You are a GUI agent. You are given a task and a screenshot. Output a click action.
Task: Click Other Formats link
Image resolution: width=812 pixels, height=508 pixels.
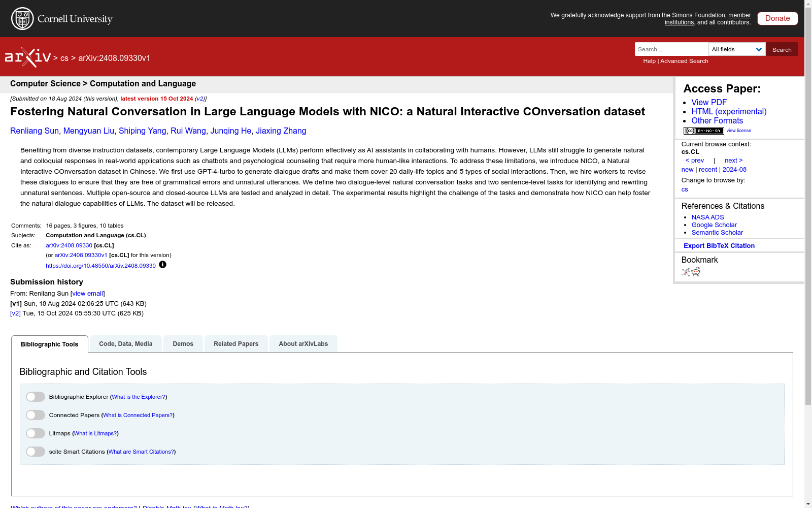[717, 120]
